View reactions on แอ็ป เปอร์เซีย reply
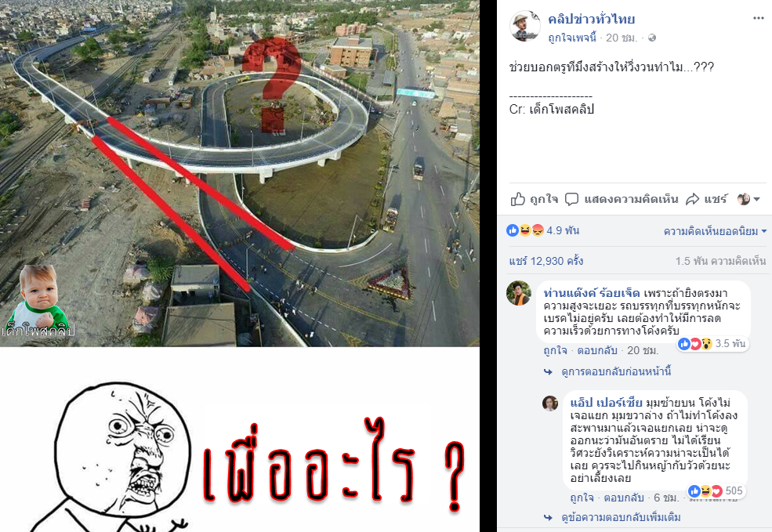The height and width of the screenshot is (532, 772). [x=716, y=490]
